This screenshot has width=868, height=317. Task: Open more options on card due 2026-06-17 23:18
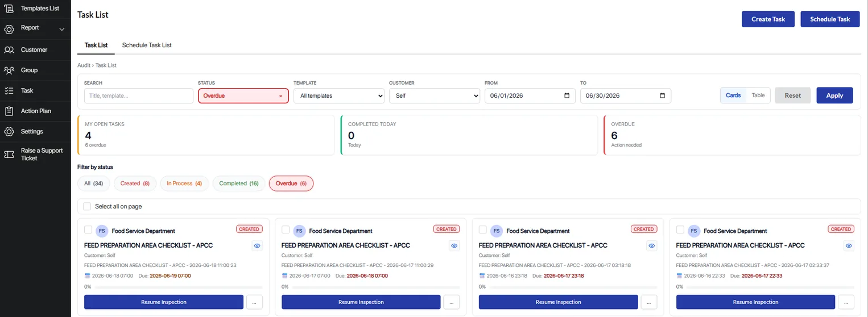point(649,302)
